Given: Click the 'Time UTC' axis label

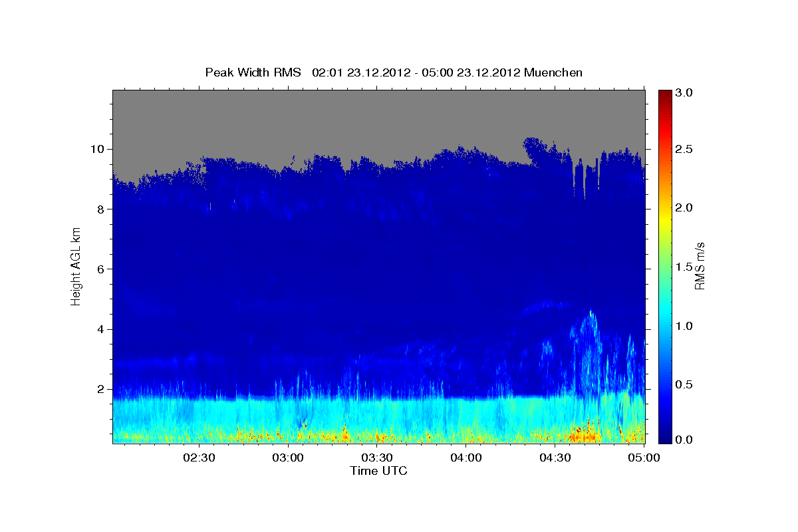Looking at the screenshot, I should pos(378,471).
